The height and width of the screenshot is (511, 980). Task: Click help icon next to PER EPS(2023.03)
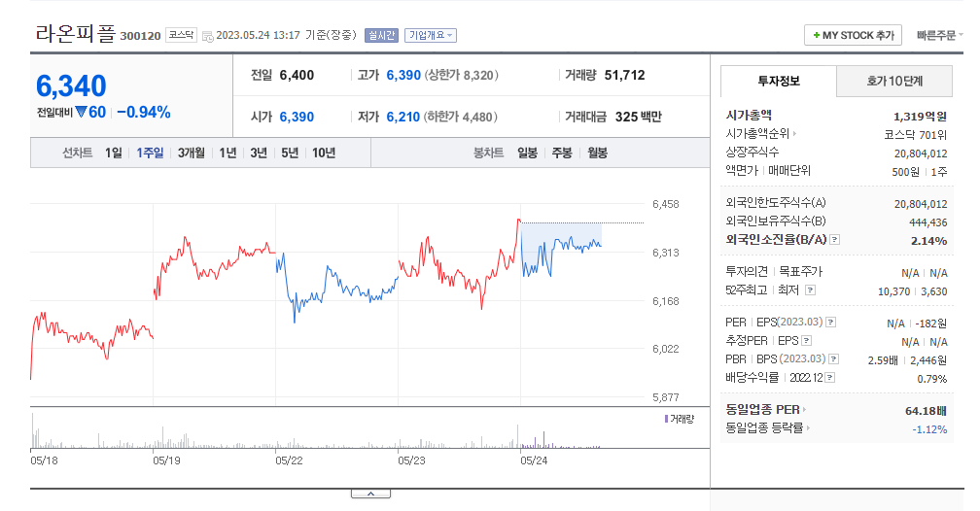(x=830, y=323)
